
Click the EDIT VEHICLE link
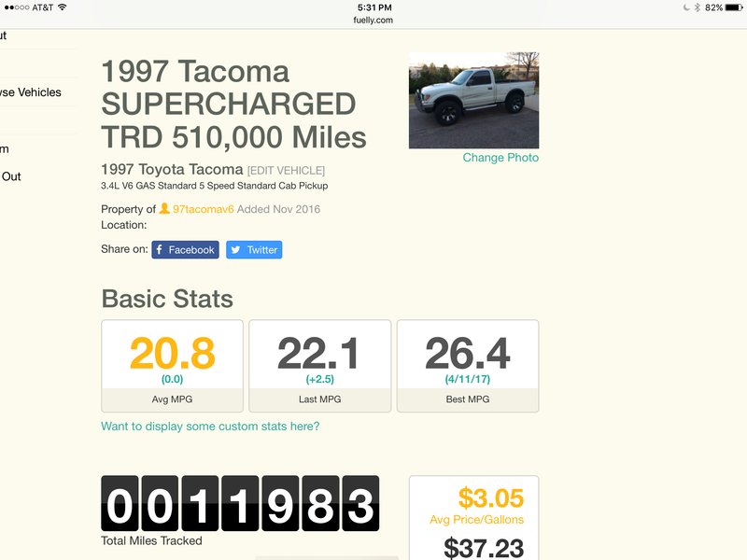286,171
